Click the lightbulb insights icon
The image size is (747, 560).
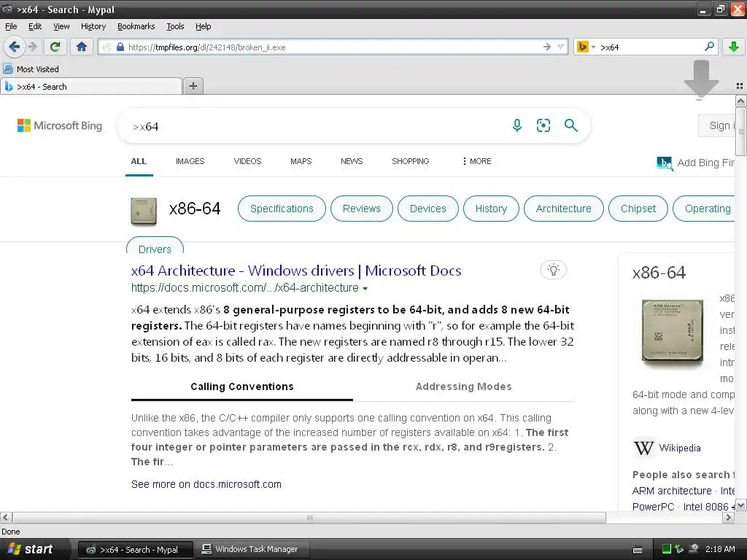[x=553, y=270]
